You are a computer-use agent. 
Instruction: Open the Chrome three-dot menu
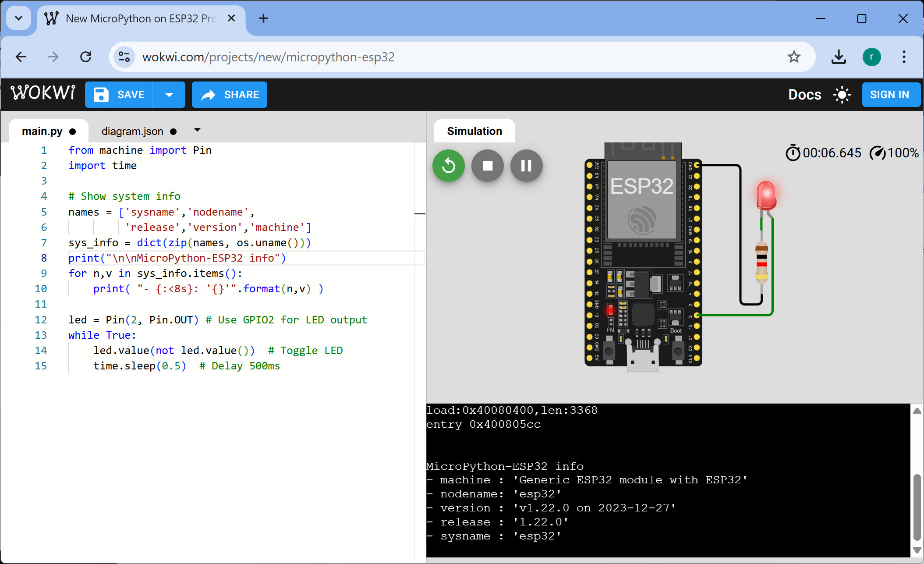(x=904, y=57)
